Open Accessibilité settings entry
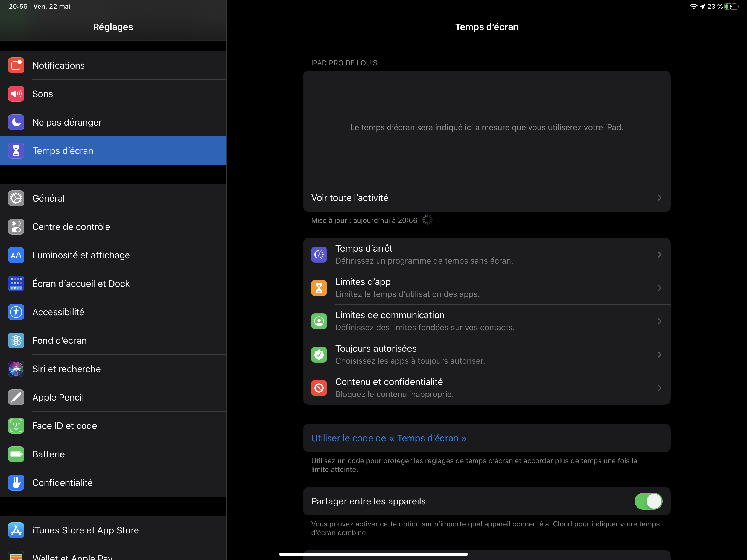747x560 pixels. point(58,312)
